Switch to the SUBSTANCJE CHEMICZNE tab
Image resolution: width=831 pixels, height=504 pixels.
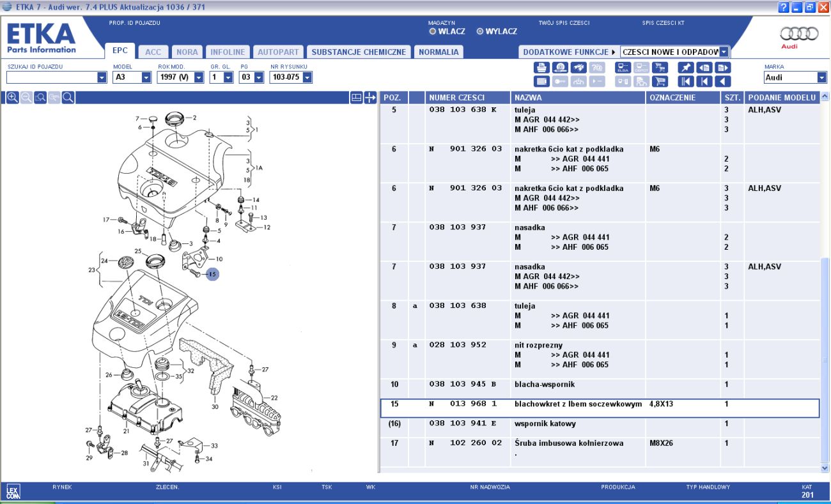359,52
